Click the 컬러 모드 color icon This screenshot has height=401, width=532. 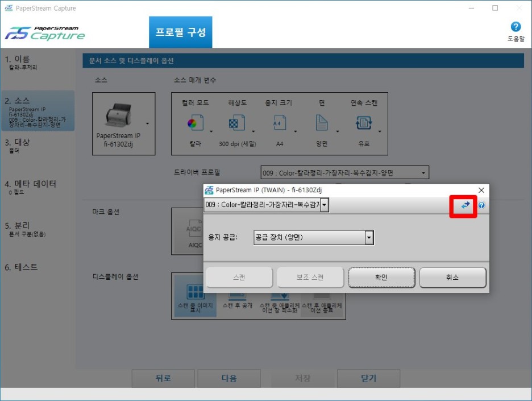(196, 122)
